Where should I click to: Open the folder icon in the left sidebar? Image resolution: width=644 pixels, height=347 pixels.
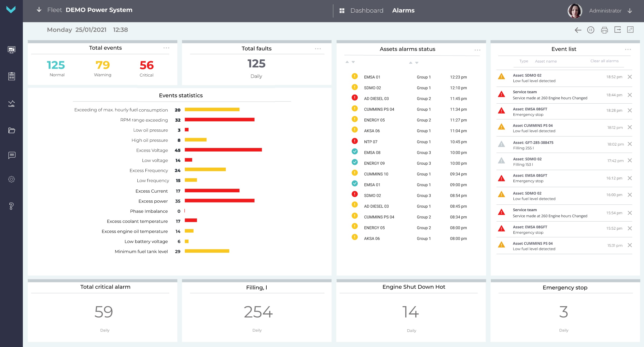[x=11, y=131]
